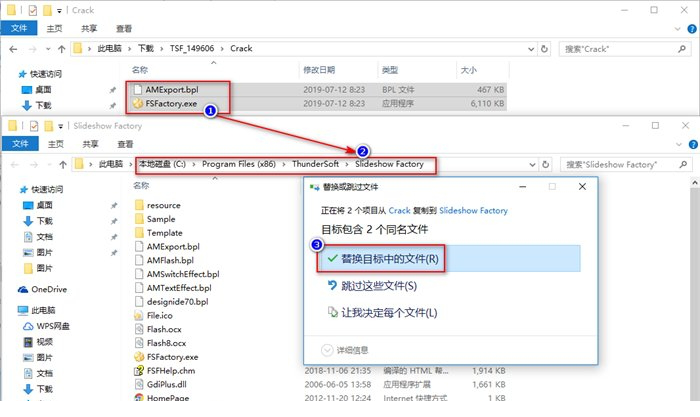Click the 视频 folder under 此电脑

click(x=45, y=341)
